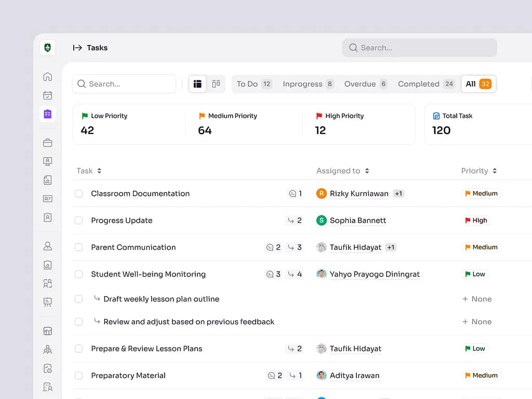Check the Student Well-being Monitoring checkbox

click(x=79, y=274)
